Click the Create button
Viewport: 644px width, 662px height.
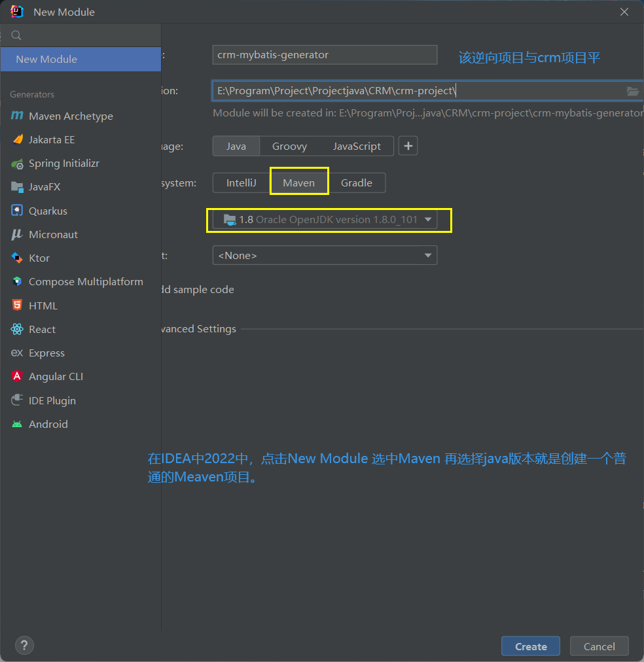[531, 646]
